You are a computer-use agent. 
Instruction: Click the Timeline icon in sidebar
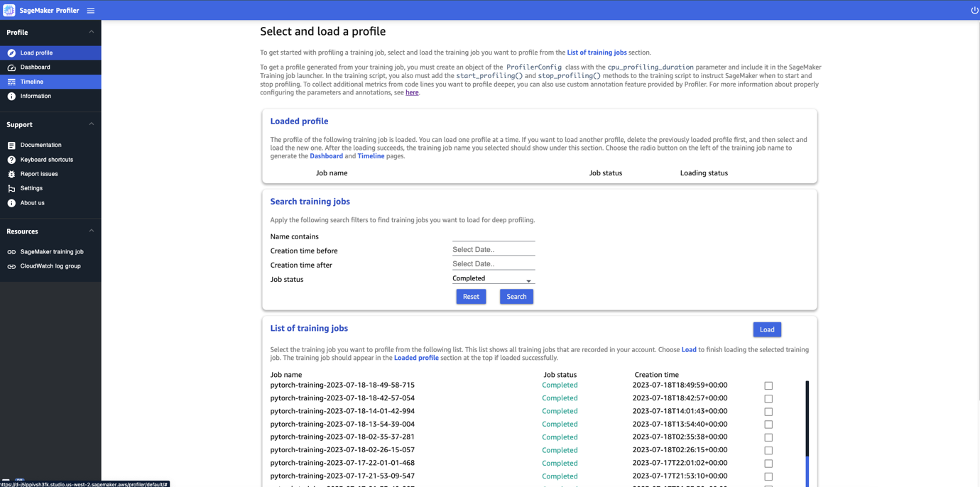11,82
